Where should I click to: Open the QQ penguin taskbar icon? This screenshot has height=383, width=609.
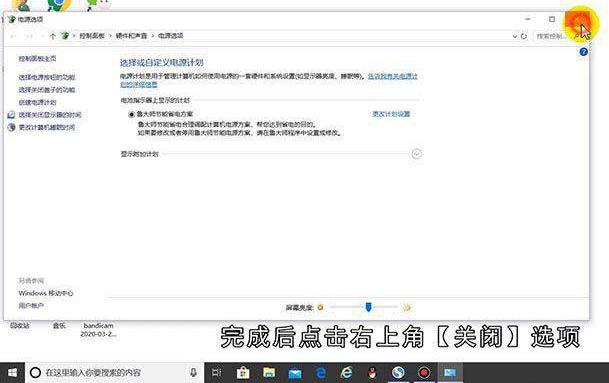pyautogui.click(x=372, y=373)
